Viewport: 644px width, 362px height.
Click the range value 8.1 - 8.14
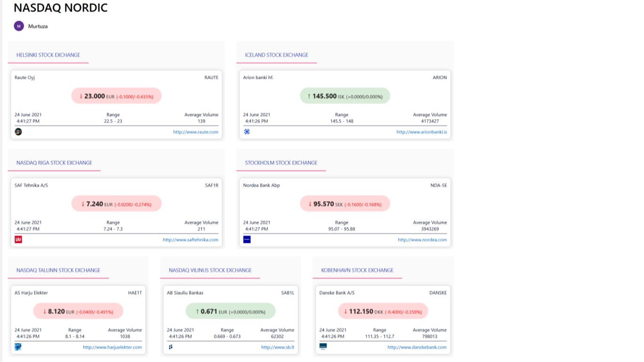tap(75, 337)
